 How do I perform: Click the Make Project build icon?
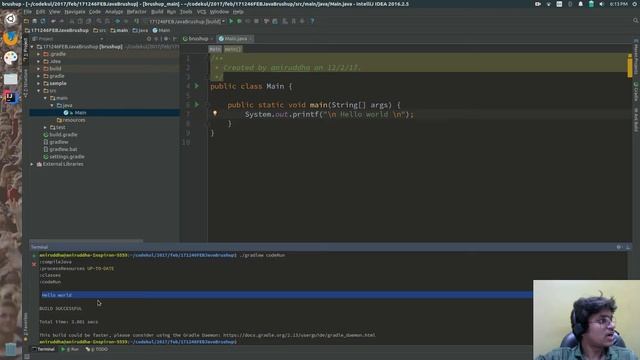[x=137, y=21]
